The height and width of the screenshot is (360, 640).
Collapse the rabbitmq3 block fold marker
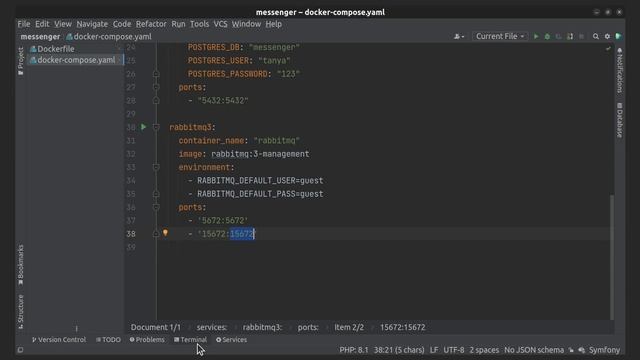[156, 127]
